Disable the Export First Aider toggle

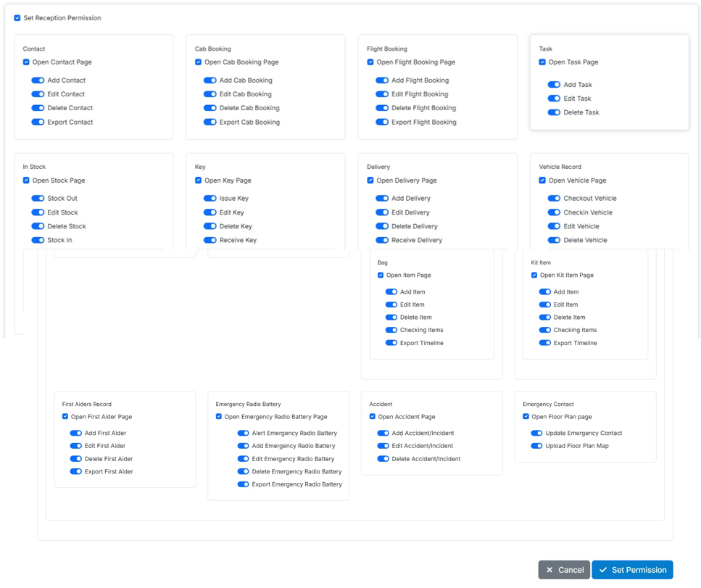tap(75, 472)
